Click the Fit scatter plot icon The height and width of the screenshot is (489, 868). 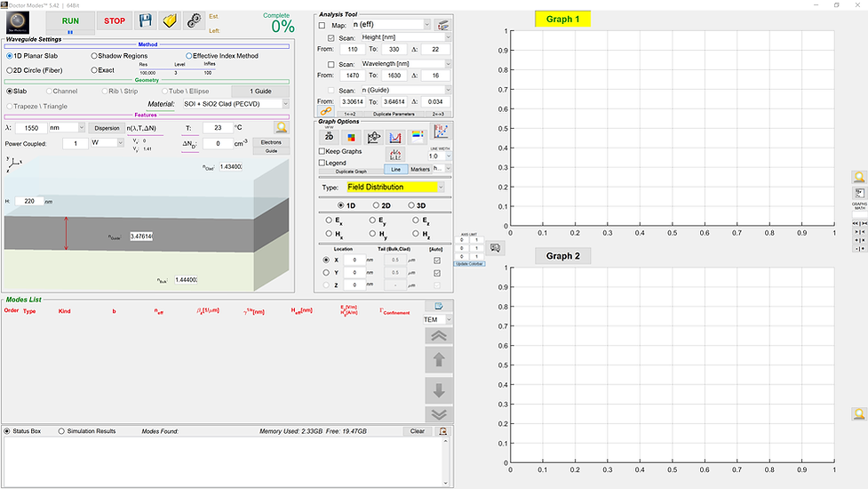[x=441, y=132]
